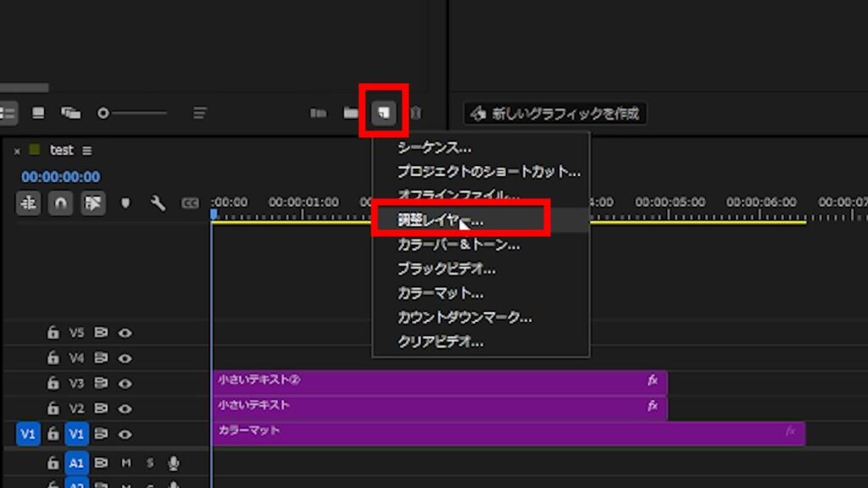Add a marker with marker icon
This screenshot has height=488, width=868.
[x=125, y=203]
